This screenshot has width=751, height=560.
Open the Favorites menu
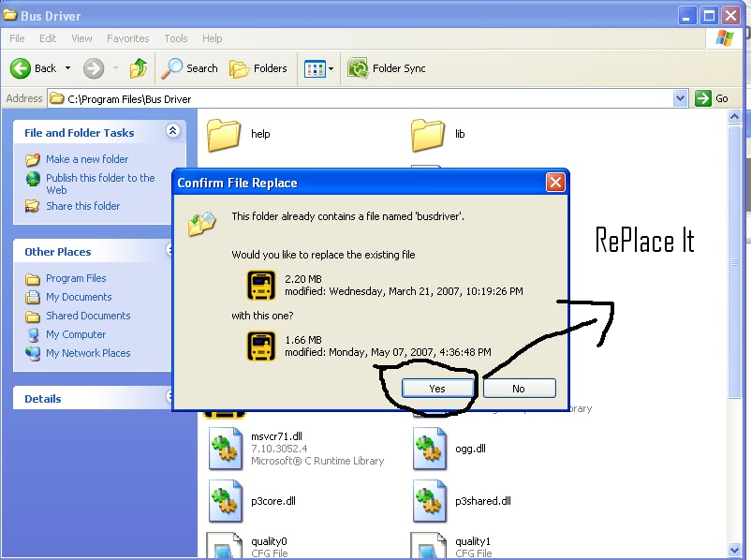pyautogui.click(x=128, y=38)
